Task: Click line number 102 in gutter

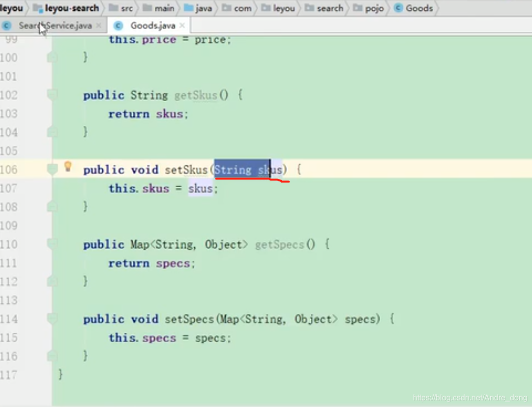Action: pos(9,95)
